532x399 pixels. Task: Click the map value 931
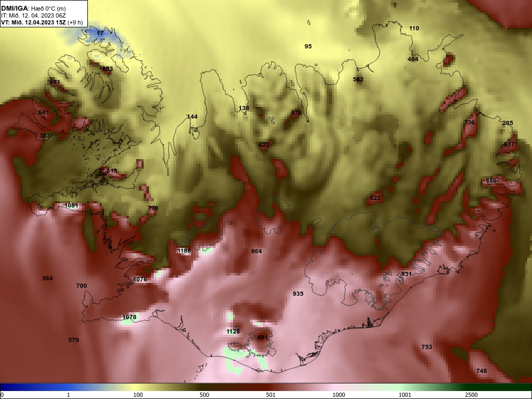[406, 274]
